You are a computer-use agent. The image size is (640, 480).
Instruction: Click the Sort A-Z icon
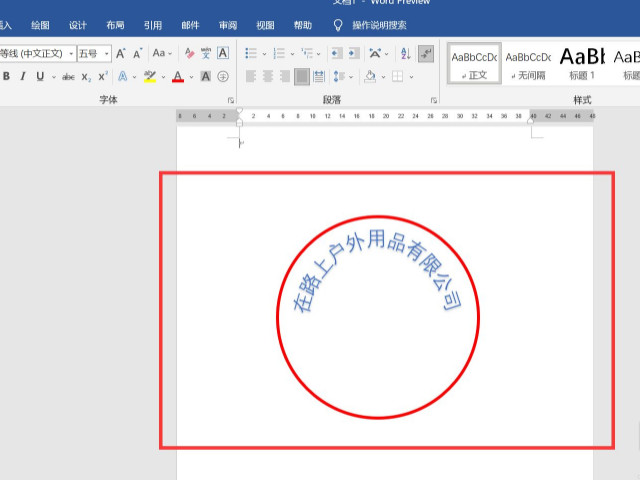pyautogui.click(x=405, y=53)
